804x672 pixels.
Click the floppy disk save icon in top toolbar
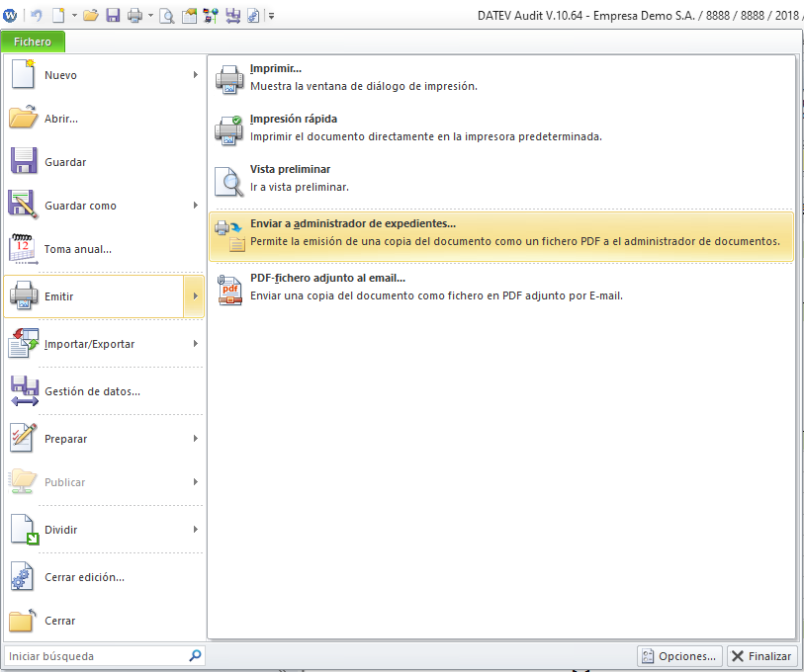click(x=113, y=16)
